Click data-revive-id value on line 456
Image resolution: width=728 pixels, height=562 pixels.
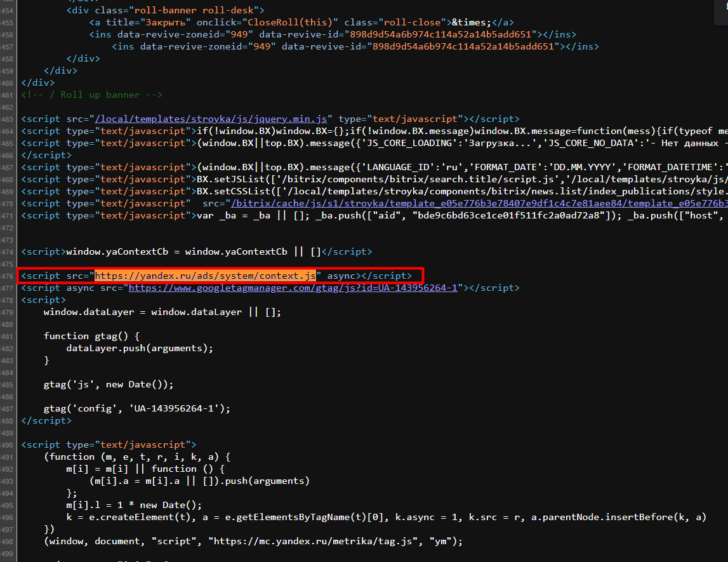(440, 34)
